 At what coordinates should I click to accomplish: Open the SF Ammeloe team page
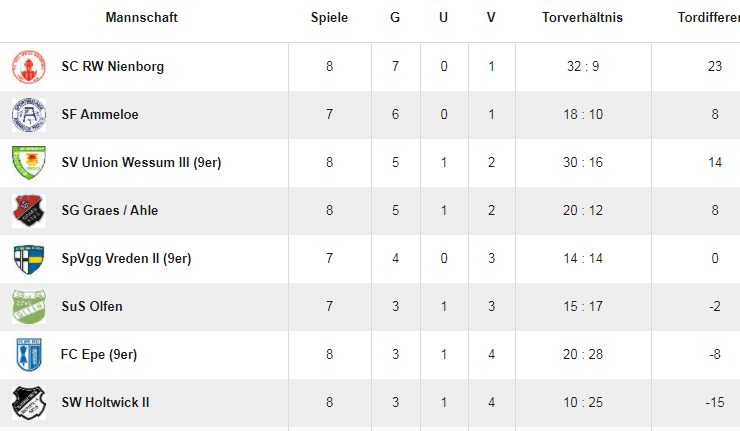click(x=100, y=115)
